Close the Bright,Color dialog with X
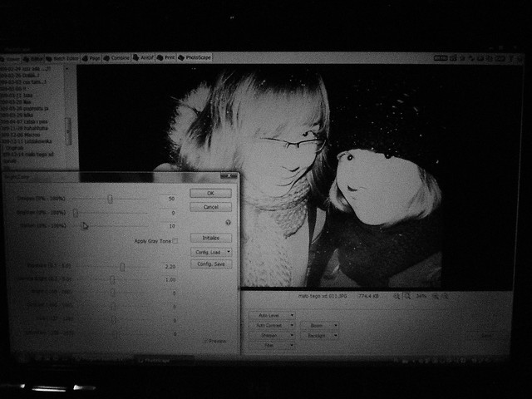This screenshot has height=399, width=532. (x=229, y=175)
